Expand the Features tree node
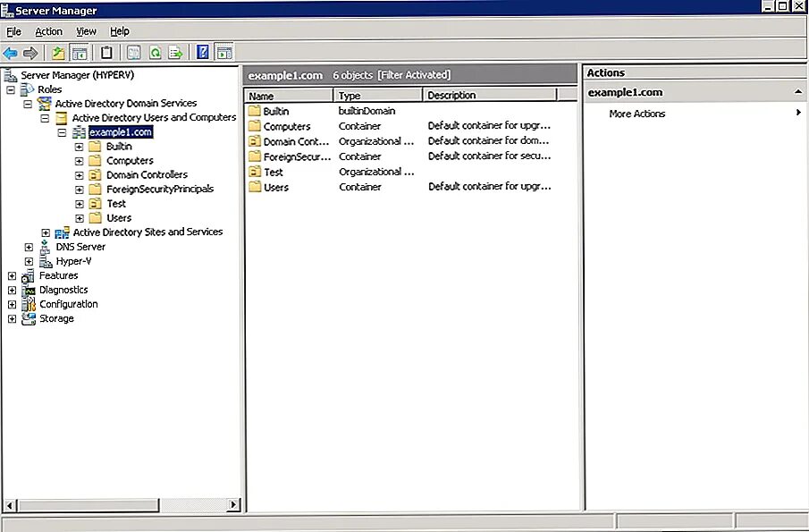Image resolution: width=809 pixels, height=532 pixels. point(12,276)
